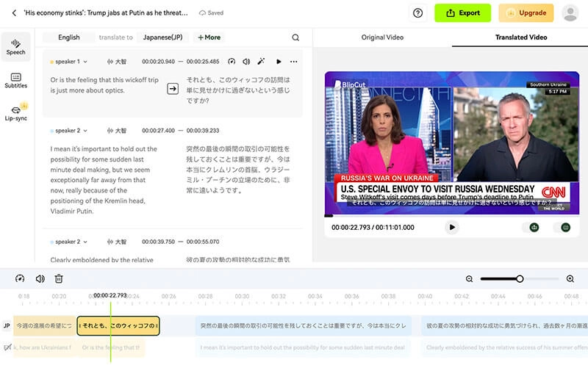The image size is (588, 365).
Task: Open the Speech panel in sidebar
Action: click(15, 47)
